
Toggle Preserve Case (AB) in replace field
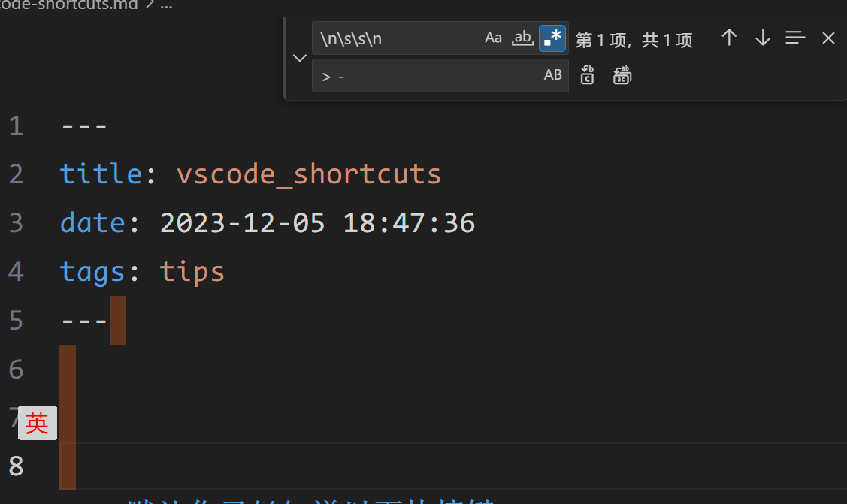point(552,75)
